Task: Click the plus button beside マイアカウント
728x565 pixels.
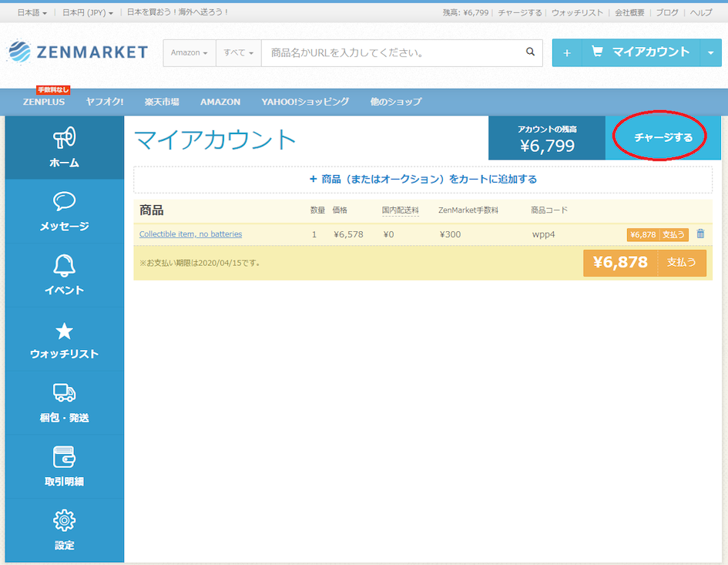Action: tap(567, 53)
